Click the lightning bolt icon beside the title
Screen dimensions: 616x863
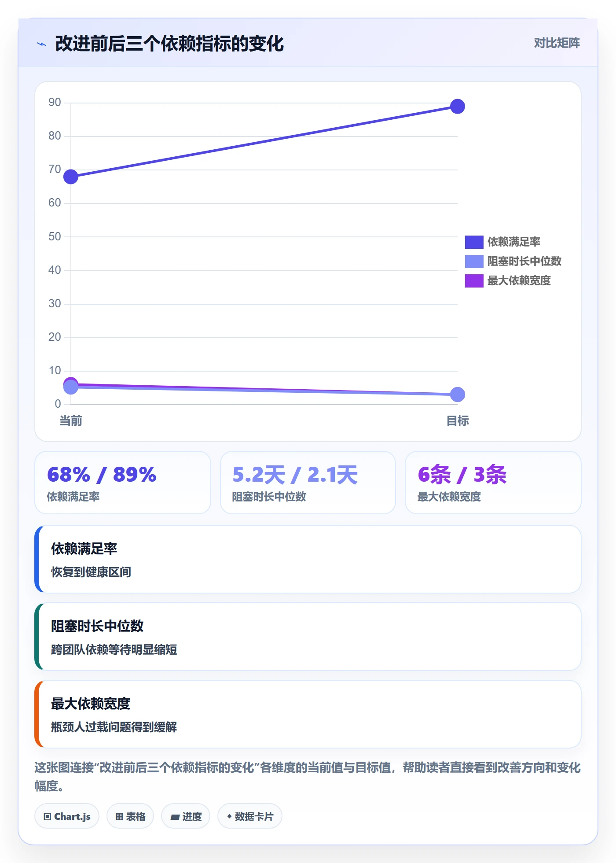pyautogui.click(x=42, y=44)
